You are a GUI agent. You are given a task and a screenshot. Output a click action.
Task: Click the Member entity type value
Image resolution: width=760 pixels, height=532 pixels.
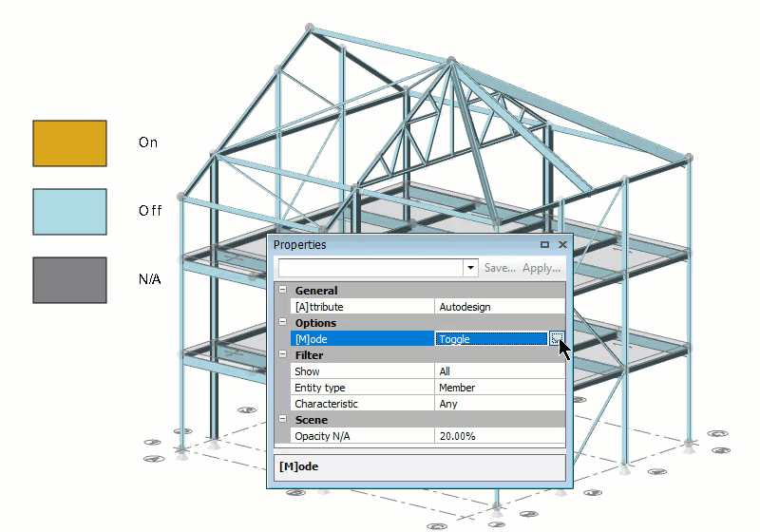(500, 388)
